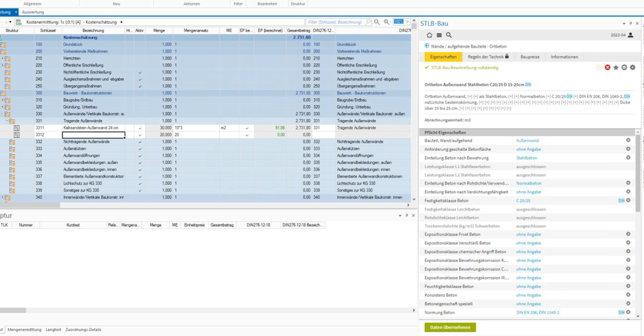The image size is (644, 336).
Task: Click the C 20/25 Festigkeitsklasse value link
Action: tap(523, 201)
